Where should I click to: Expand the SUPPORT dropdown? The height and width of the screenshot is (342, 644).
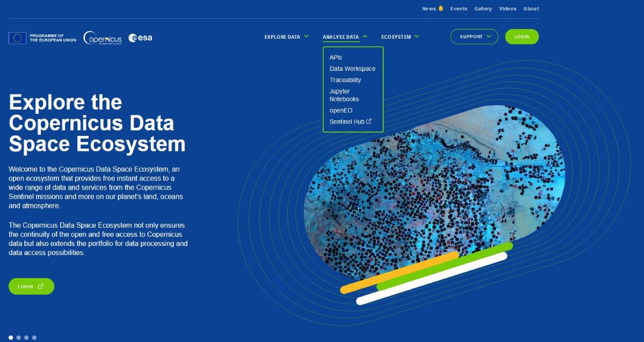[474, 37]
